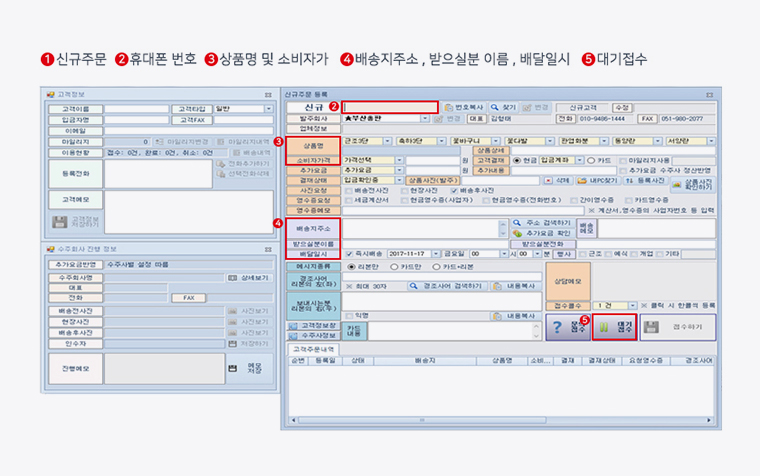Click the 번호복사 copy icon button
This screenshot has height=476, width=760.
tap(463, 106)
